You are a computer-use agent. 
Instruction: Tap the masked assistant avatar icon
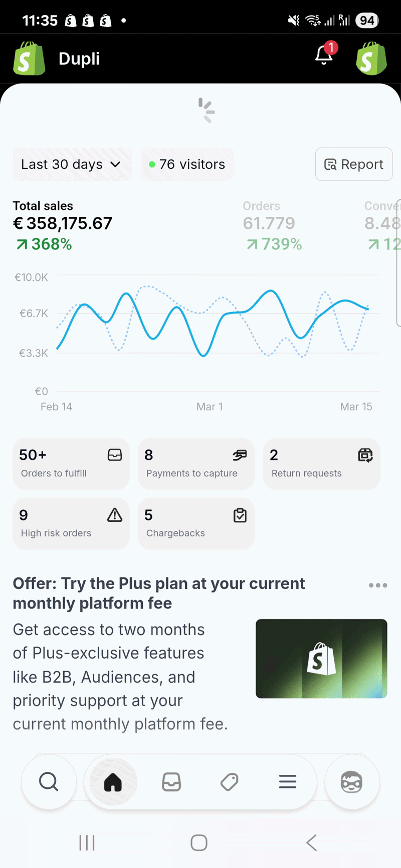point(352,782)
